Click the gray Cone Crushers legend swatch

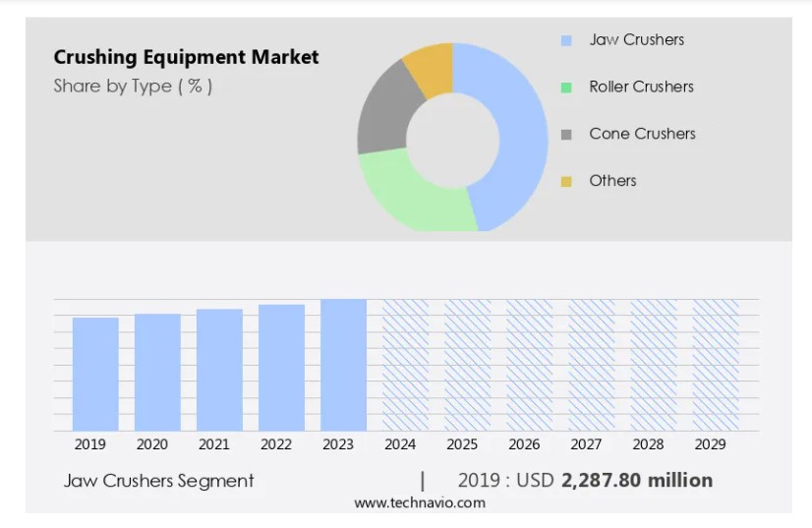point(566,135)
